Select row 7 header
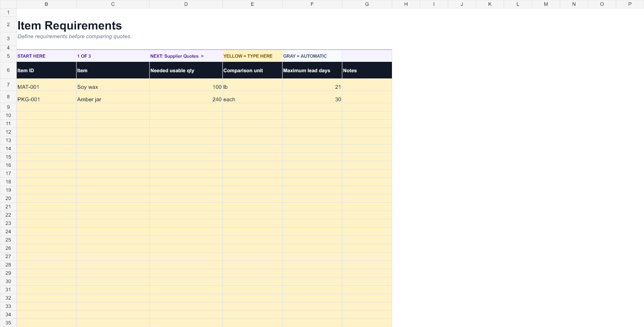The height and width of the screenshot is (327, 644). [x=8, y=85]
